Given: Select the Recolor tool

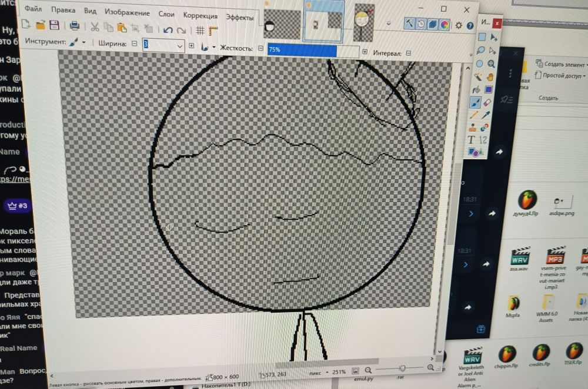Looking at the screenshot, I should click(x=484, y=128).
